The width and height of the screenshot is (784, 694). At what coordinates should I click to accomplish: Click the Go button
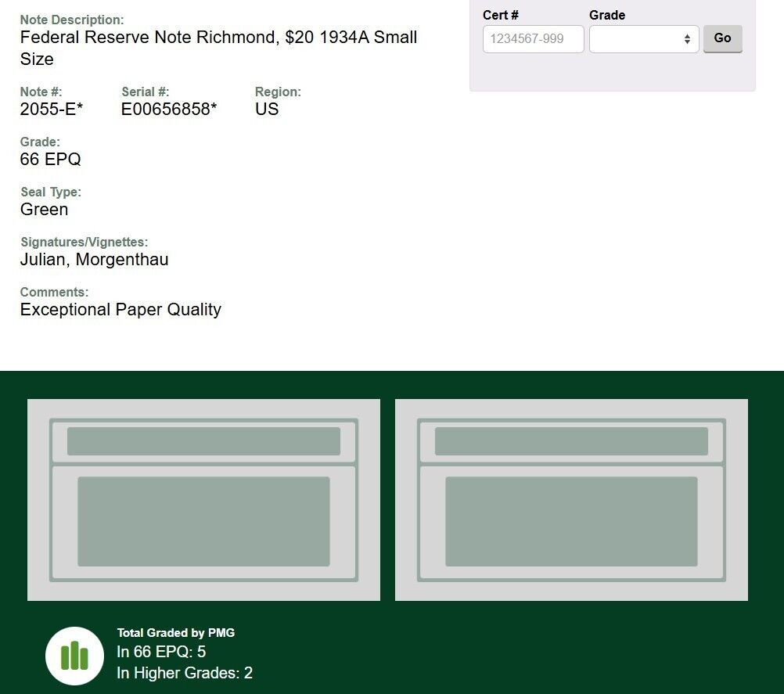(722, 38)
